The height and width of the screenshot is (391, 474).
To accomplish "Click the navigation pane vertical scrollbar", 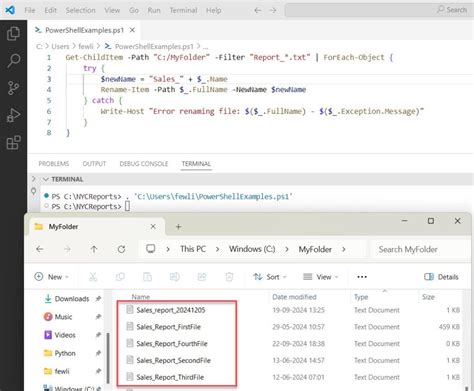I will click(x=108, y=357).
